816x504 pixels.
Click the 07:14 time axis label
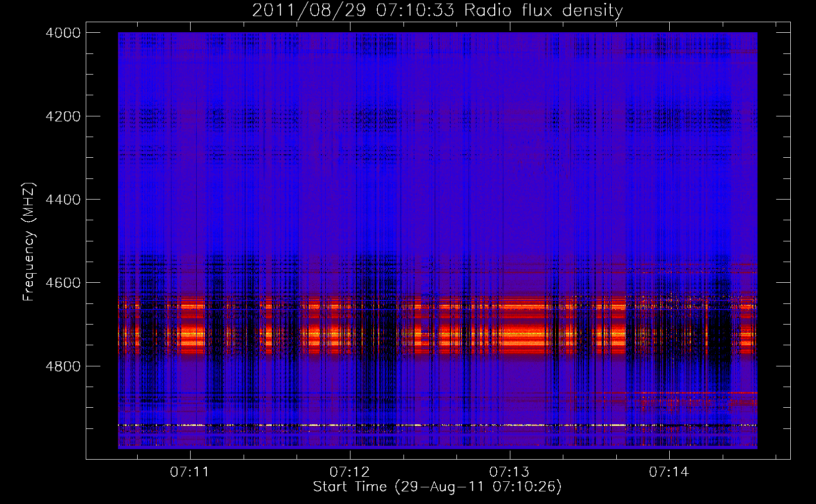(668, 472)
